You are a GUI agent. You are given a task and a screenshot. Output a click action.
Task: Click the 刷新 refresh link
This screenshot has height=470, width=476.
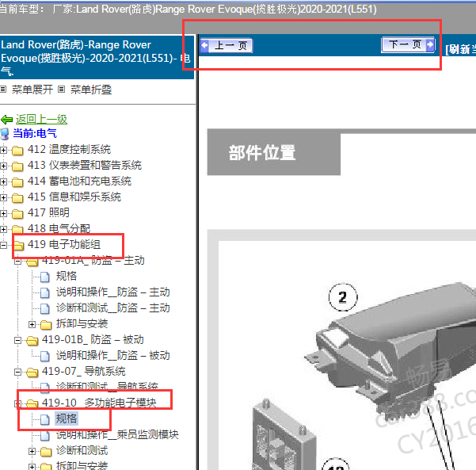[x=460, y=49]
